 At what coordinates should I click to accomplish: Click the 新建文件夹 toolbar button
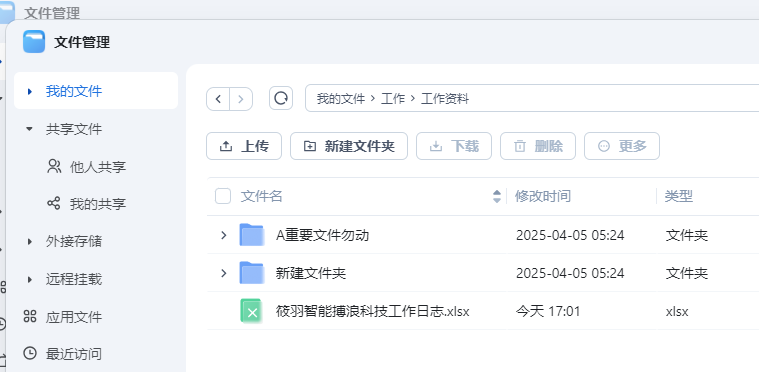pyautogui.click(x=349, y=146)
